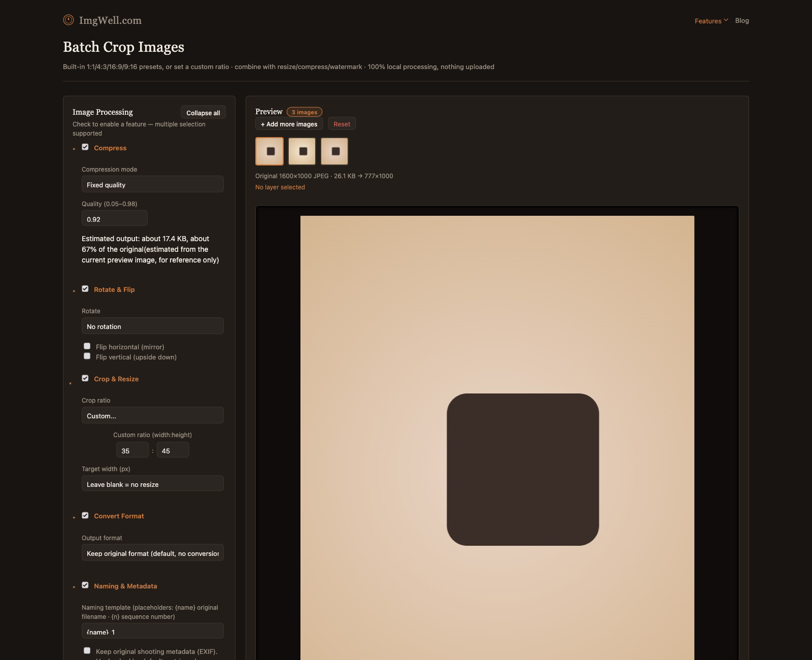Click the Original 1600×1000 JPEG info line

tap(324, 176)
